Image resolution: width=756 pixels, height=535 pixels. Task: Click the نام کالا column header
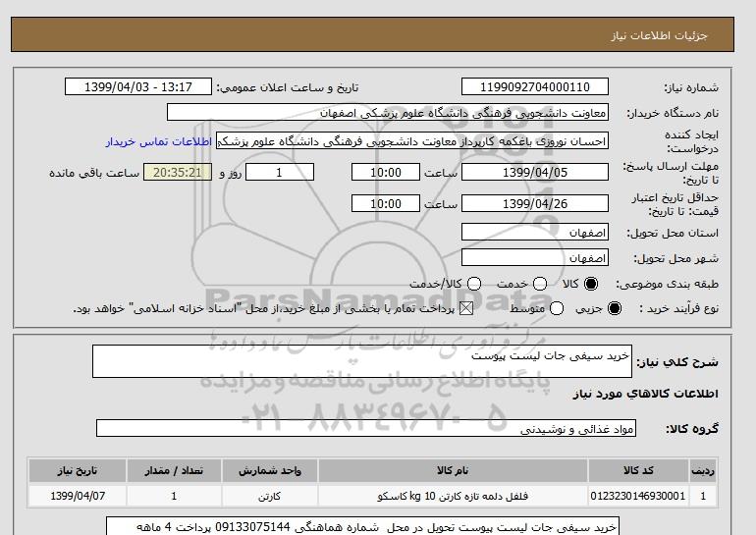pos(453,470)
